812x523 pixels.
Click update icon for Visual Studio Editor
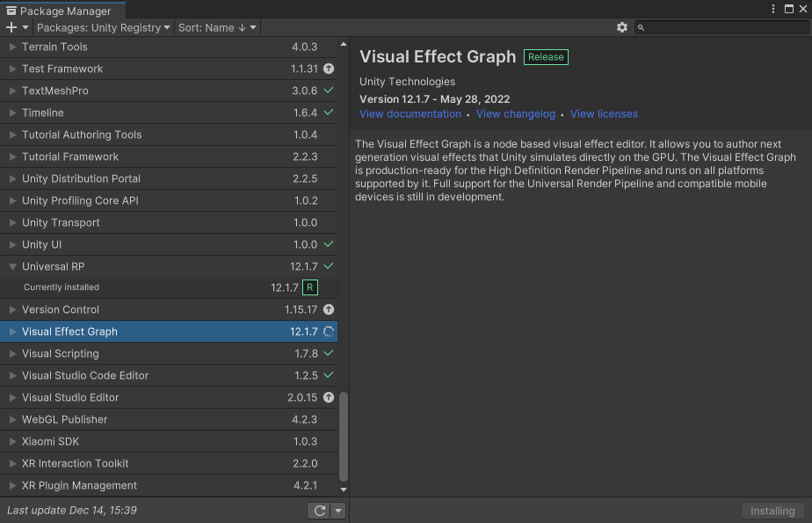click(x=329, y=397)
